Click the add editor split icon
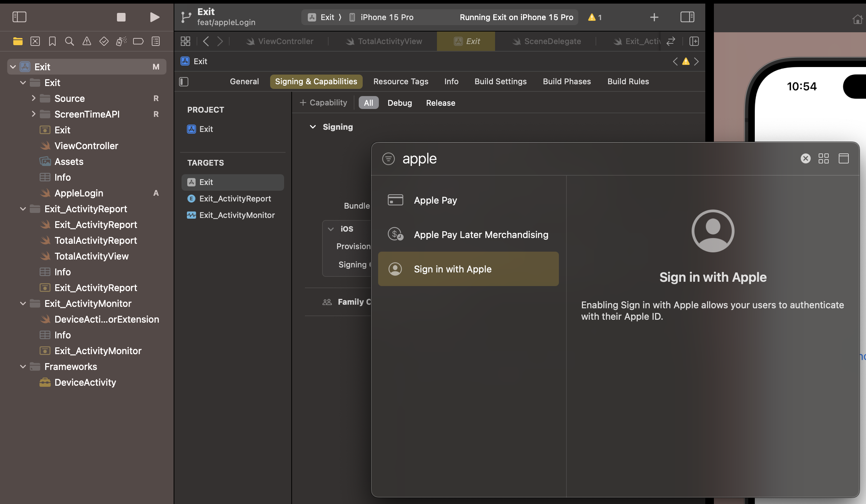The image size is (866, 504). pos(694,41)
